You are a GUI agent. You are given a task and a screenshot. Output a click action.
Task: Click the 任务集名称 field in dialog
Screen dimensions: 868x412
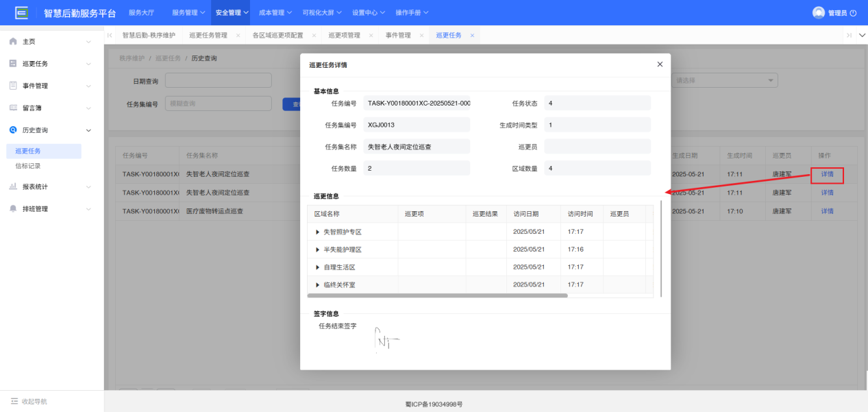[417, 147]
